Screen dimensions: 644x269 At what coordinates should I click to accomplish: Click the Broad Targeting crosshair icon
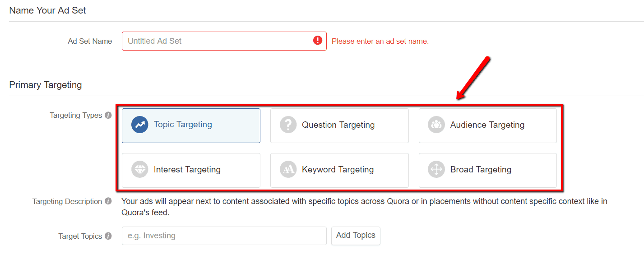point(436,169)
